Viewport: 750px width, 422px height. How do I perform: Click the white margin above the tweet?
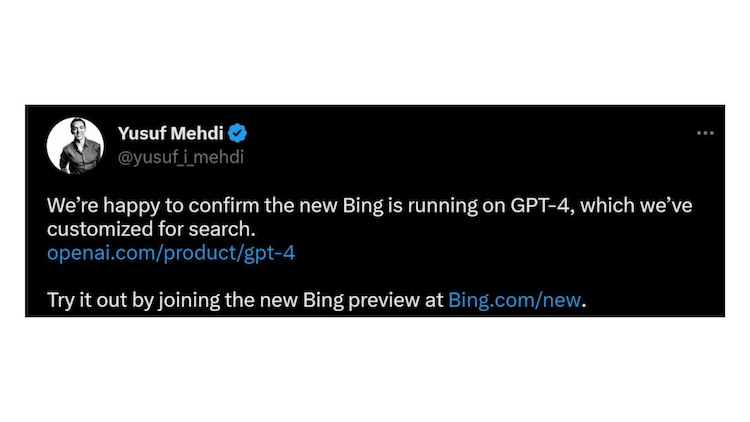[x=375, y=50]
